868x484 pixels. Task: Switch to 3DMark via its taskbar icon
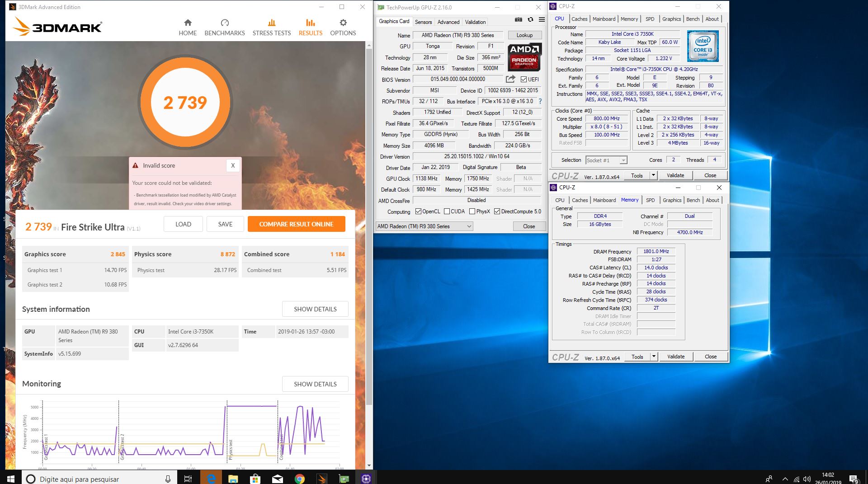322,479
